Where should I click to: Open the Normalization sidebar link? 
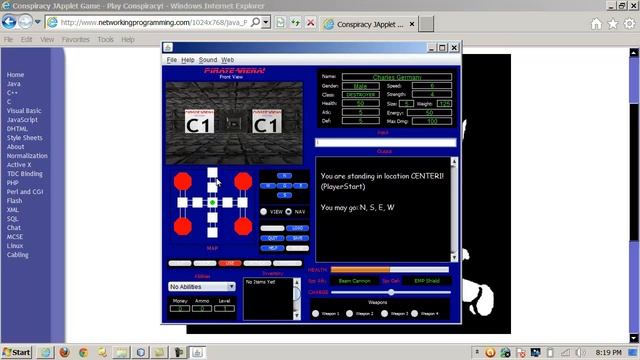27,156
